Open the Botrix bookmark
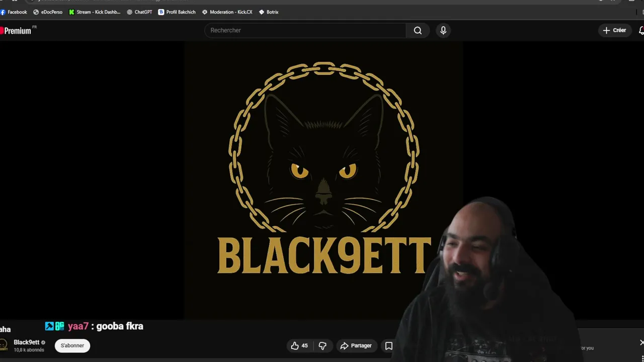The width and height of the screenshot is (644, 362). [269, 12]
